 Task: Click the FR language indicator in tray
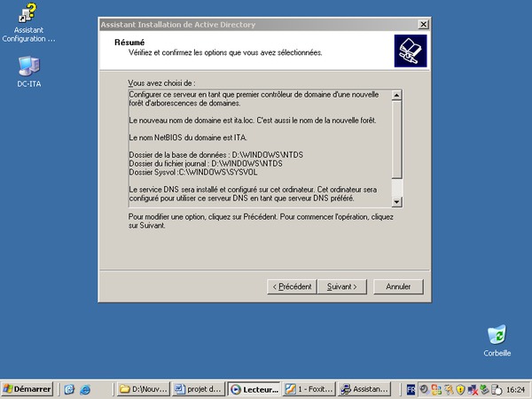(411, 389)
